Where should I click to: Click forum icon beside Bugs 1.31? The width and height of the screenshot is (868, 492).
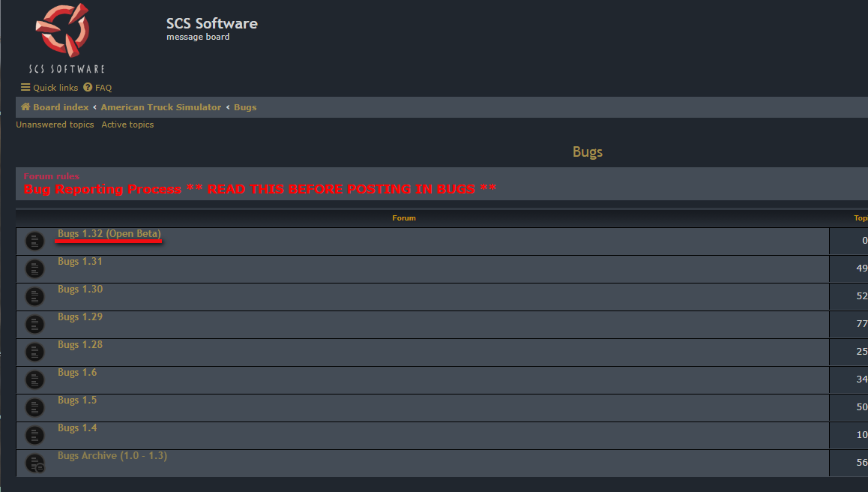[35, 268]
